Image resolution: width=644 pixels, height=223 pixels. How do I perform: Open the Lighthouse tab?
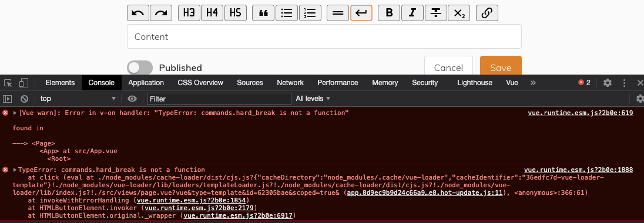tap(475, 83)
